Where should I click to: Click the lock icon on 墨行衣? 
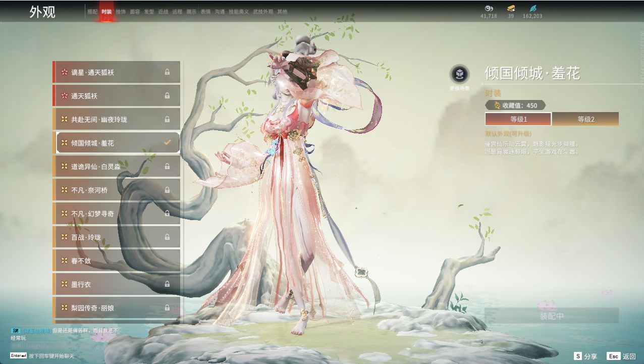(167, 284)
